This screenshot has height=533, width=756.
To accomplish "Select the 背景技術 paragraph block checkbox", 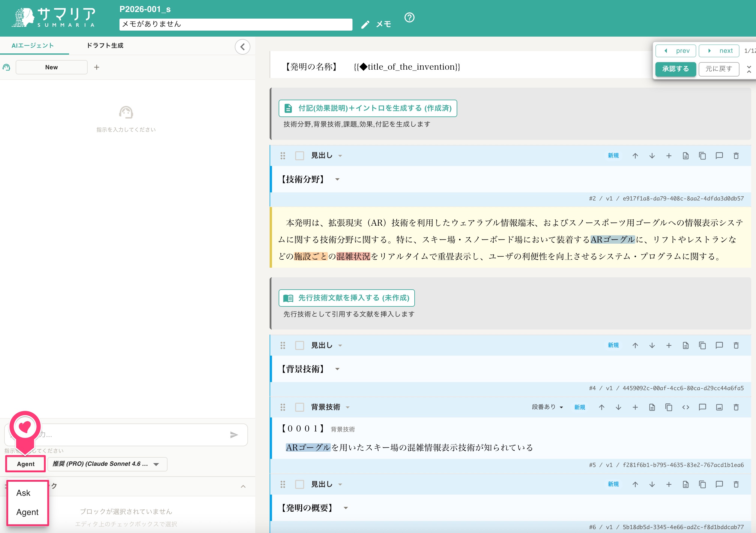I will 299,407.
